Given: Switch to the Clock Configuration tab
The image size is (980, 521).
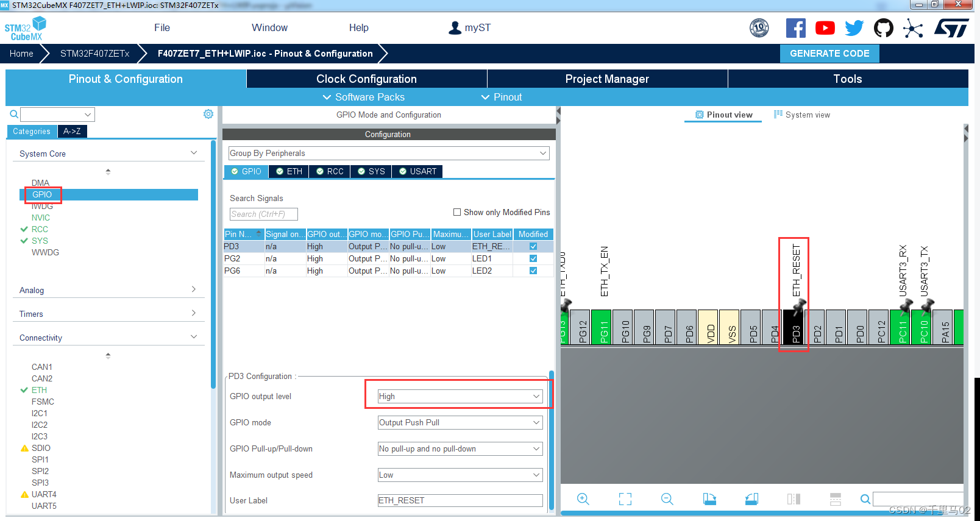Looking at the screenshot, I should [366, 79].
